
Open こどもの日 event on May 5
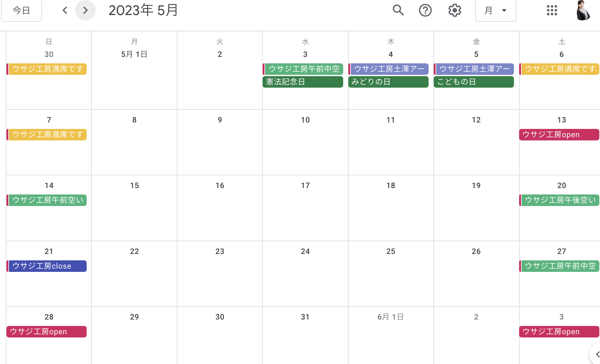pyautogui.click(x=474, y=82)
